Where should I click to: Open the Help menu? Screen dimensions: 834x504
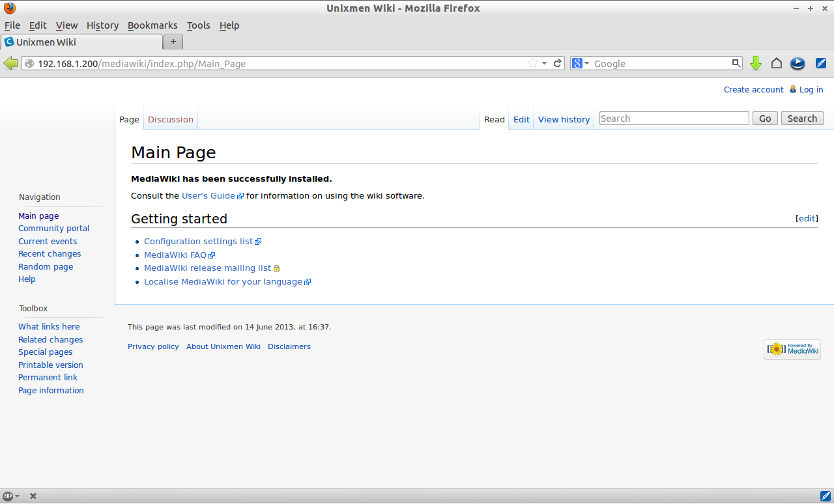[x=229, y=25]
